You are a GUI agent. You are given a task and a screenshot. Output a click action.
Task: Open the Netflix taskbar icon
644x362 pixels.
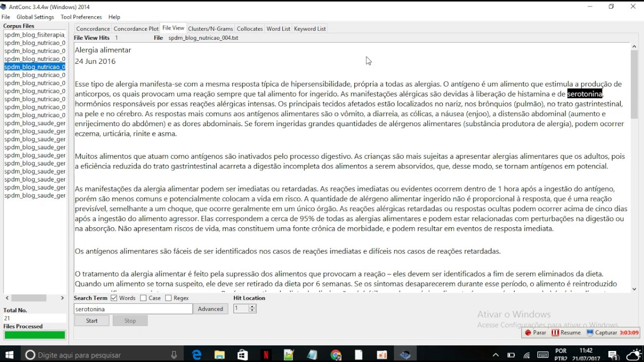266,355
